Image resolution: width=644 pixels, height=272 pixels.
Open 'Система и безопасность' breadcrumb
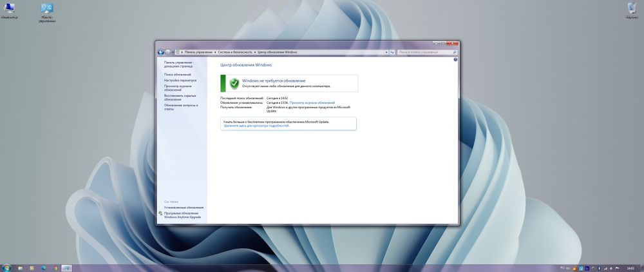pos(234,52)
